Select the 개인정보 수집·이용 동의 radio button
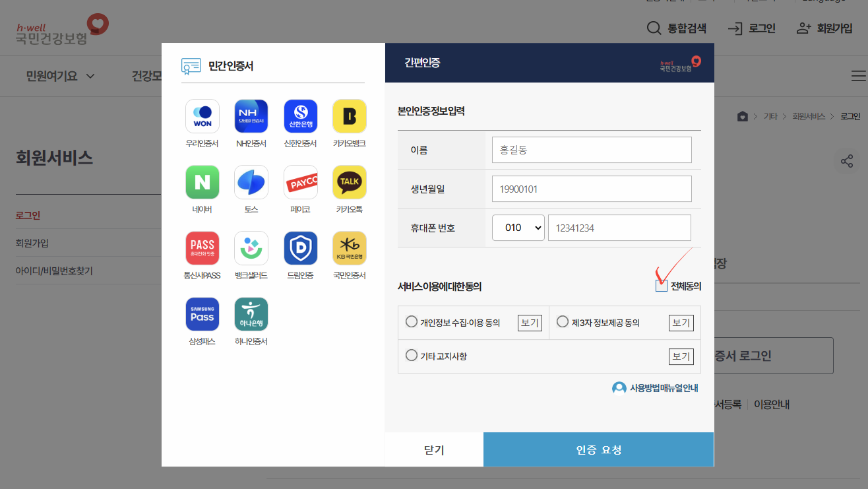This screenshot has width=868, height=489. 411,321
